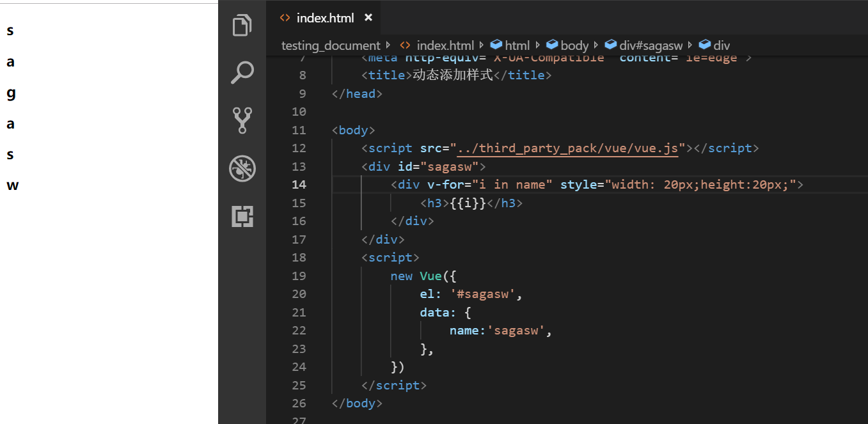Click the first letter 's' in browser preview
Screen dimensions: 868x424
[x=10, y=31]
